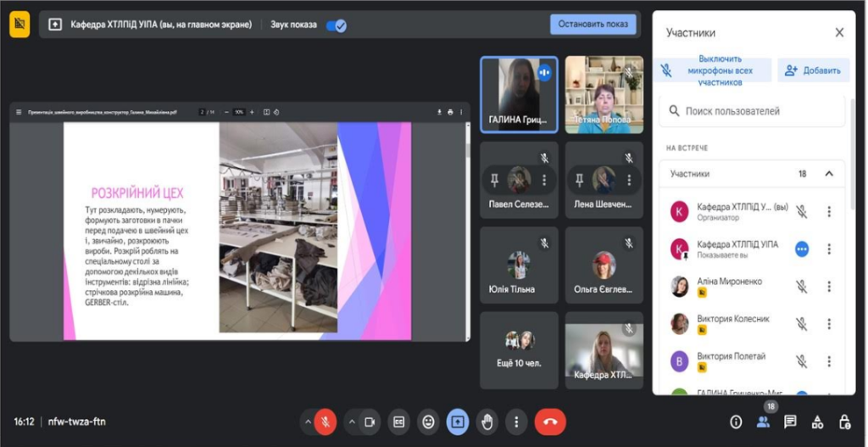
Task: Pin icon on Павел Селезе... tile
Action: (495, 180)
